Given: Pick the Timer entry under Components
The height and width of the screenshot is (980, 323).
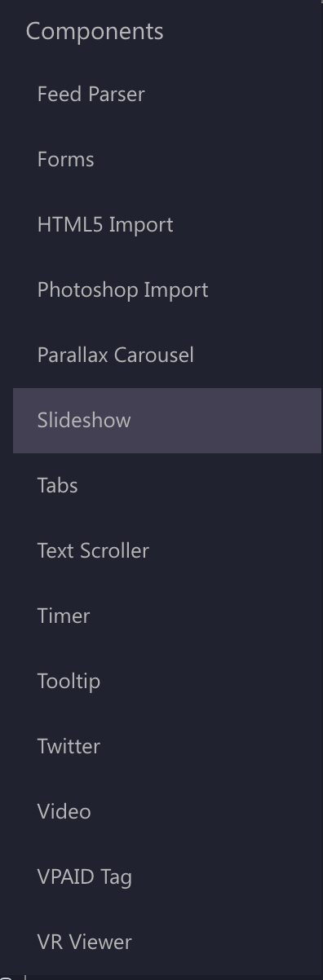Looking at the screenshot, I should (x=167, y=616).
